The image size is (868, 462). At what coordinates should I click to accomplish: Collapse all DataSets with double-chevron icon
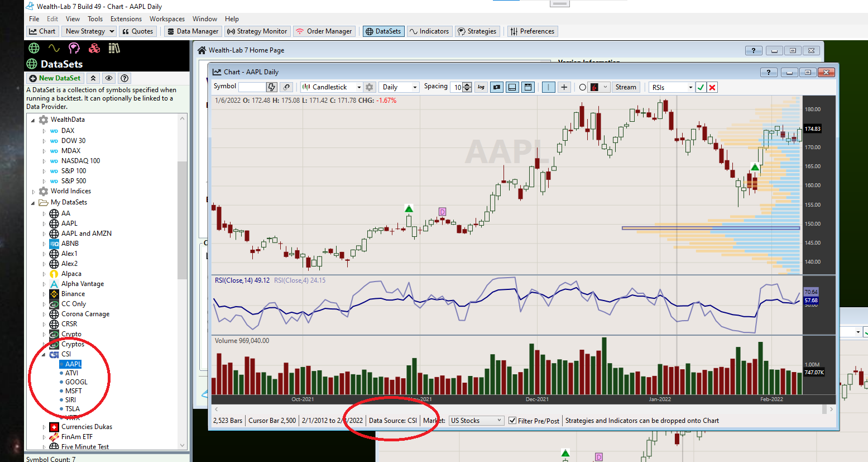tap(93, 78)
